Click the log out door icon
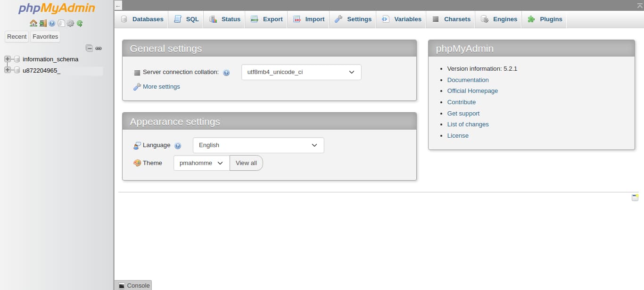The width and height of the screenshot is (644, 290). point(43,23)
